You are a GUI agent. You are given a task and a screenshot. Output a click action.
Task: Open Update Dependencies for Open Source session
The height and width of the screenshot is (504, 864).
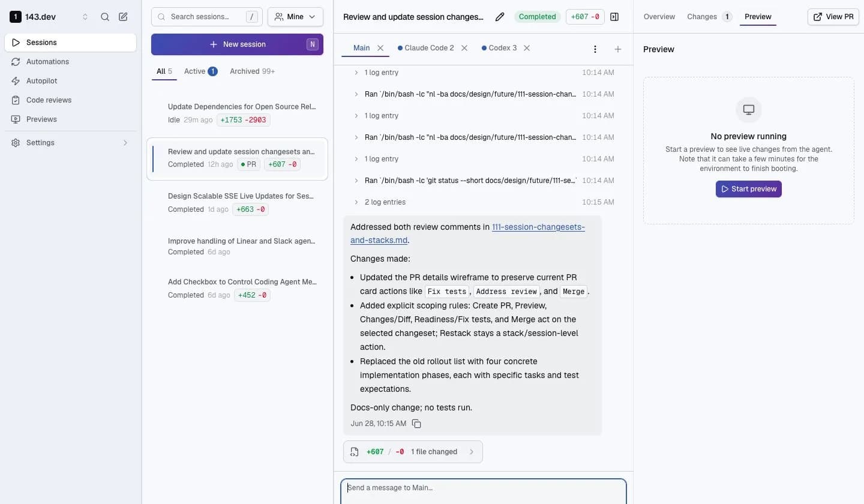click(237, 113)
